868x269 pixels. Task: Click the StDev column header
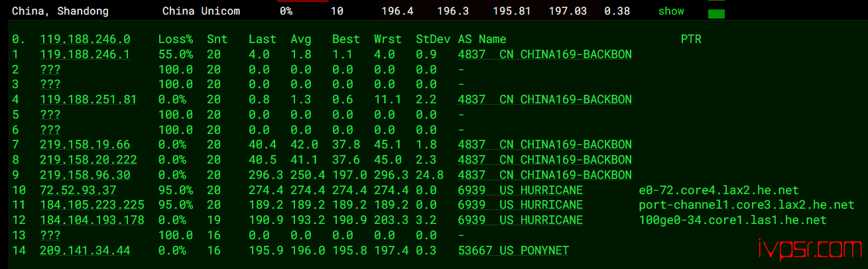tap(433, 40)
